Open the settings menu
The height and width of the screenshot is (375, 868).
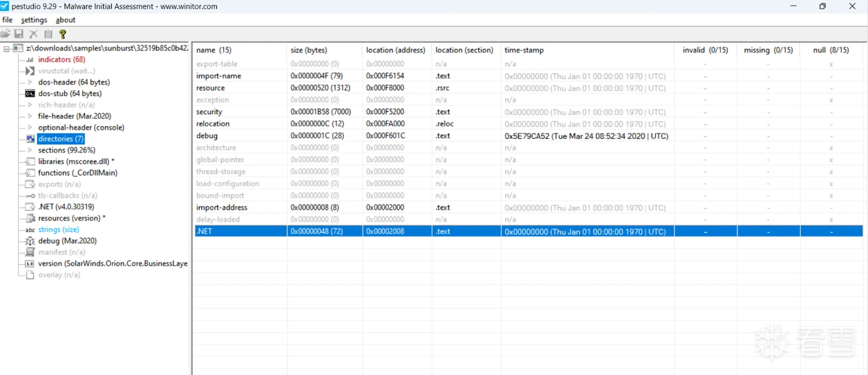(x=34, y=20)
